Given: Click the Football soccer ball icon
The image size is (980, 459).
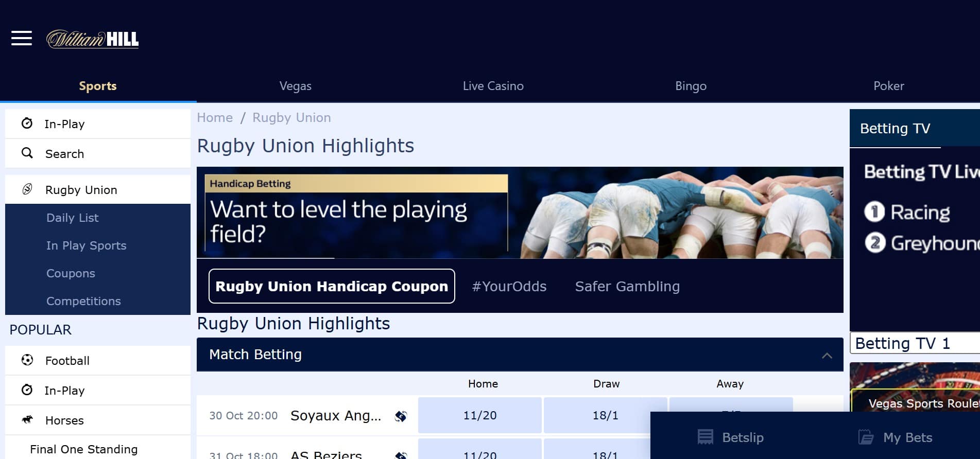Looking at the screenshot, I should click(x=27, y=360).
